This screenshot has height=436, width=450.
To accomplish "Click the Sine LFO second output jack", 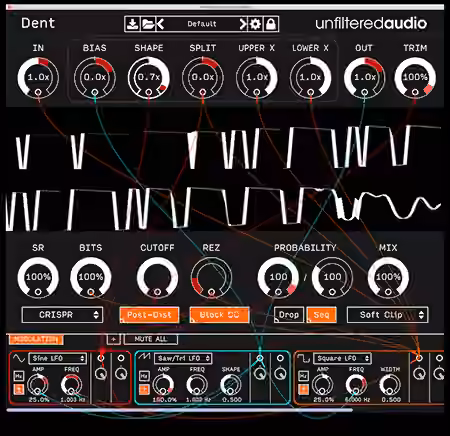I will tap(121, 358).
